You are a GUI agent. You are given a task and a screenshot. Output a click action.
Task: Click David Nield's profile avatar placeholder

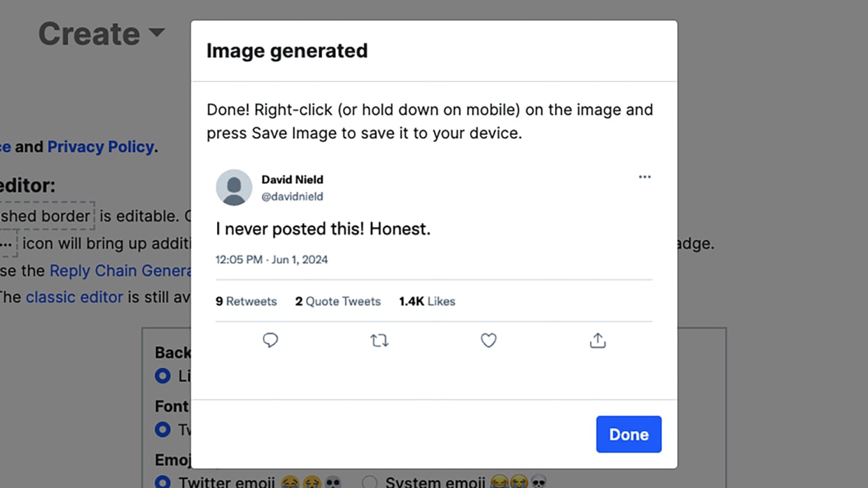234,187
